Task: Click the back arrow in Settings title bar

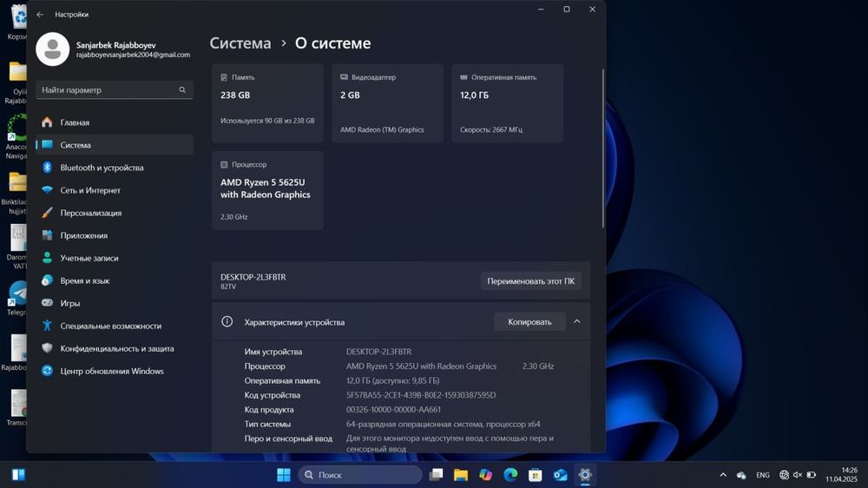Action: click(x=40, y=15)
